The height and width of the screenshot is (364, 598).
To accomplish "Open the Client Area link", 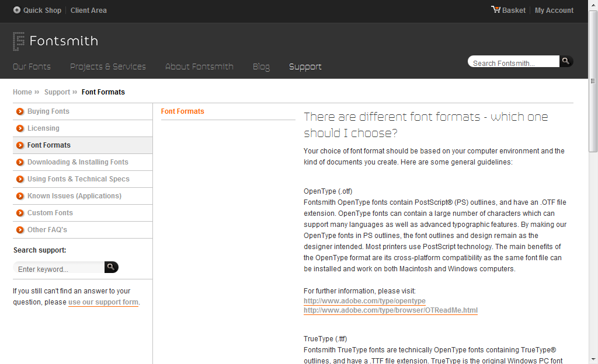I will [89, 10].
